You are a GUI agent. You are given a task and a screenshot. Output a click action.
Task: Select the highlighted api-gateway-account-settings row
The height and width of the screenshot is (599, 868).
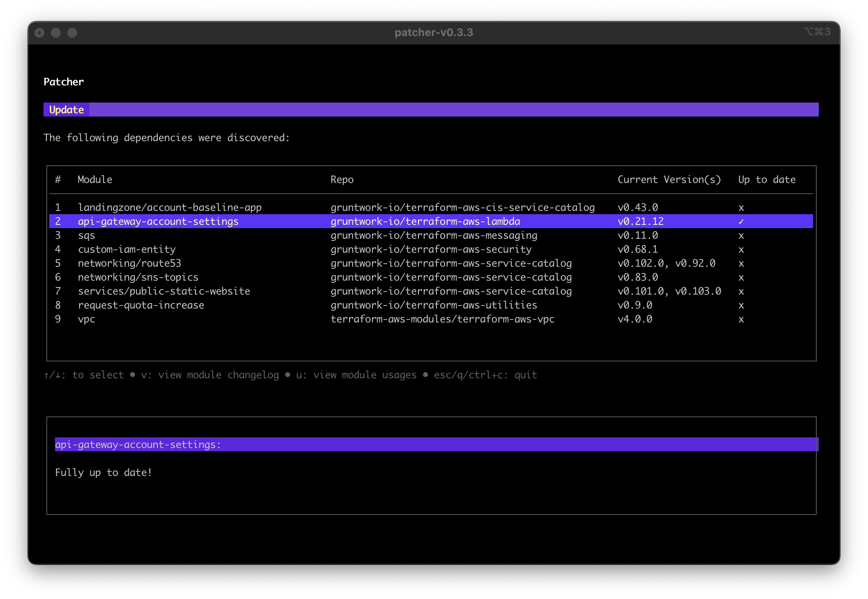tap(158, 221)
